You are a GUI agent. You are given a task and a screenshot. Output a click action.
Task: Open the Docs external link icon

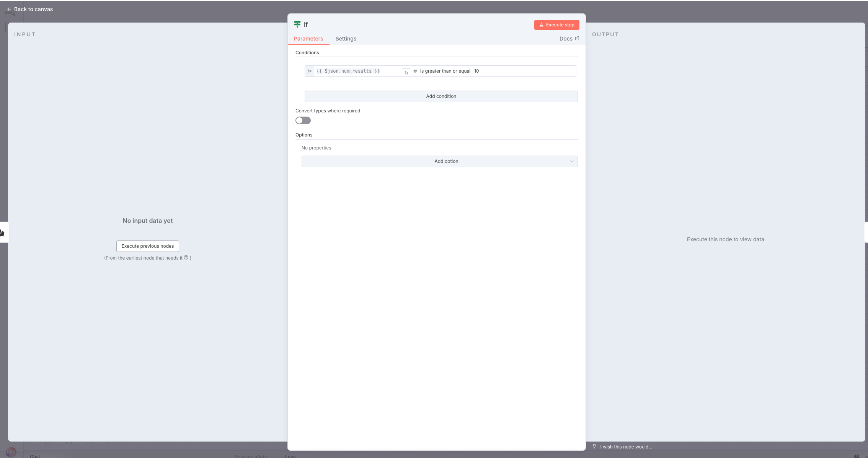coord(577,38)
